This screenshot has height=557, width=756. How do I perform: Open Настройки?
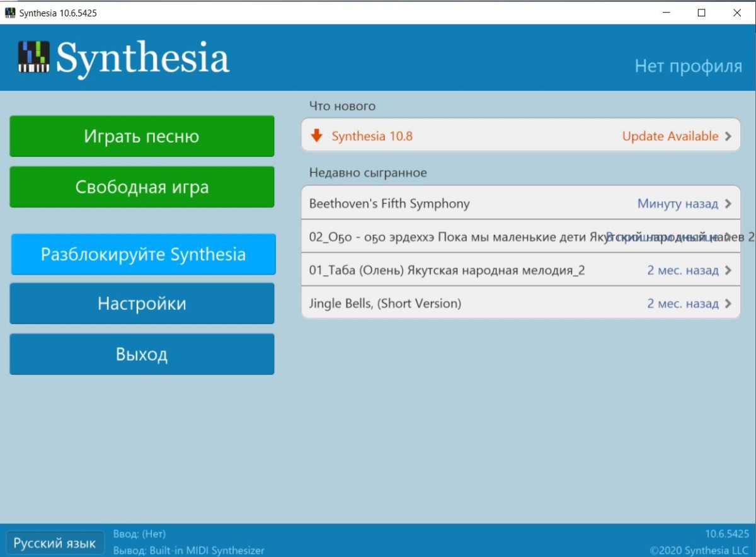pos(142,304)
